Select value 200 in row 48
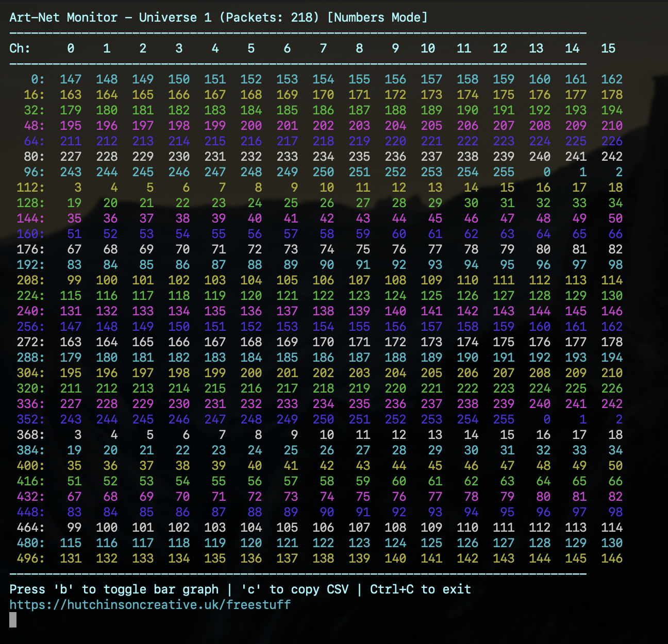668x644 pixels. click(x=251, y=126)
